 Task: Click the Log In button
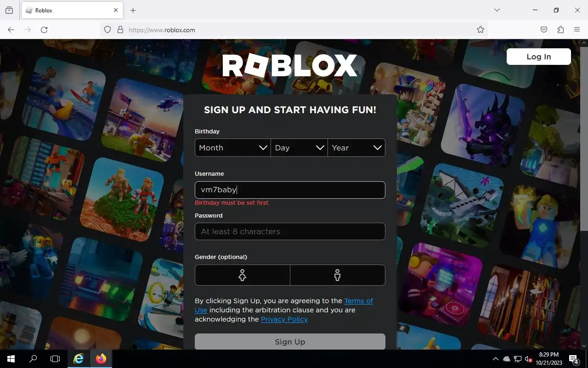538,57
